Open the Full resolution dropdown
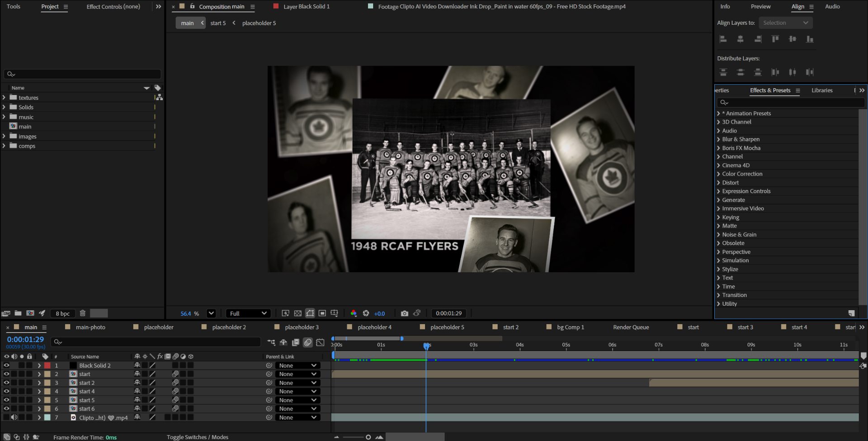The image size is (868, 441). coord(248,313)
